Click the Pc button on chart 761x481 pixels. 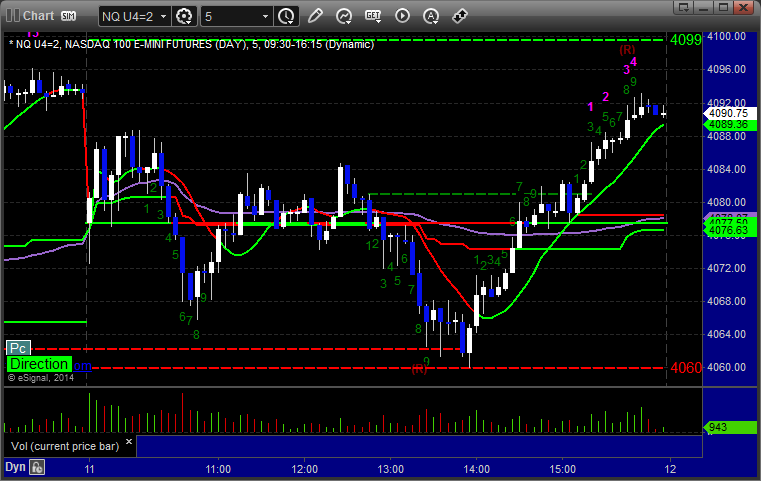click(18, 348)
